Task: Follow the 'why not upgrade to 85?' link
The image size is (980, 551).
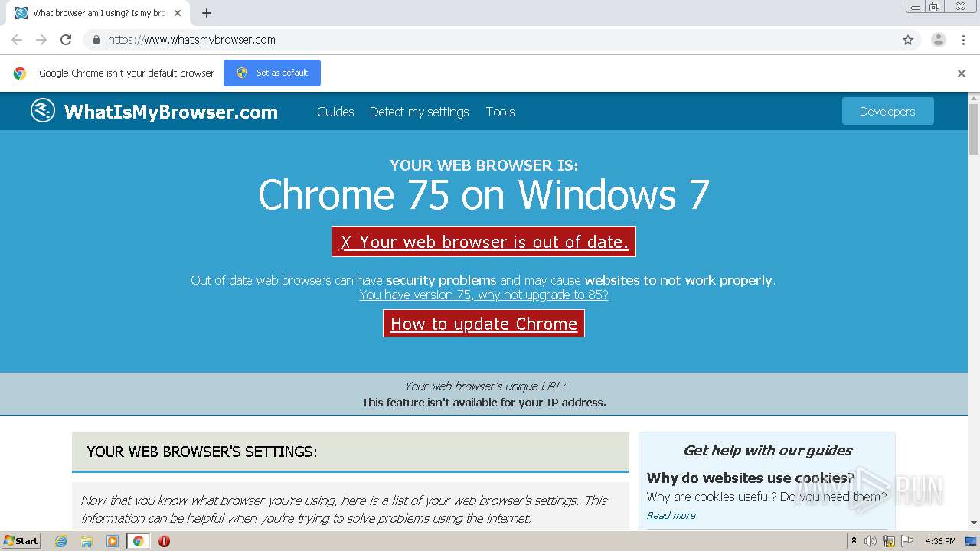Action: [x=484, y=295]
